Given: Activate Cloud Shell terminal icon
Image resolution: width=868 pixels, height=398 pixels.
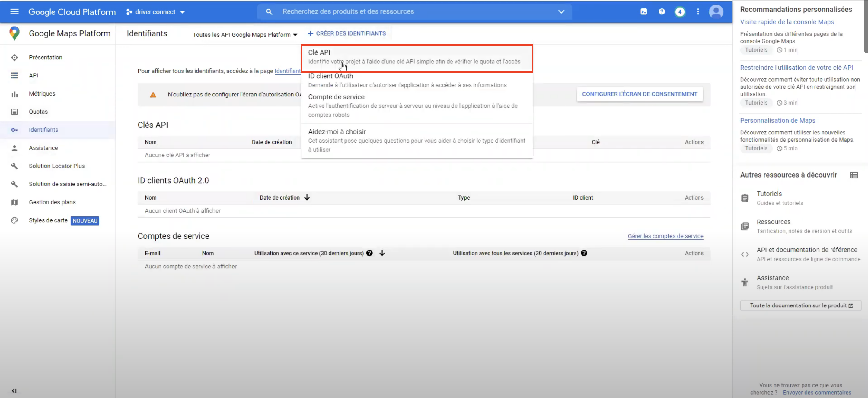Looking at the screenshot, I should [x=643, y=12].
